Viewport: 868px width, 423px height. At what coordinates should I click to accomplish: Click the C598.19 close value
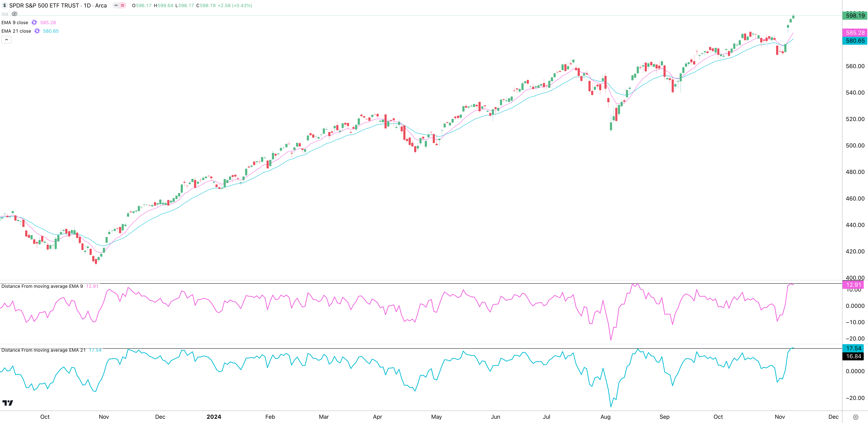pos(206,5)
